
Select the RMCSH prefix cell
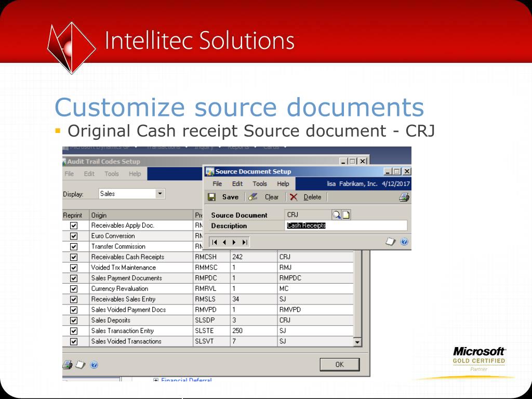point(211,257)
